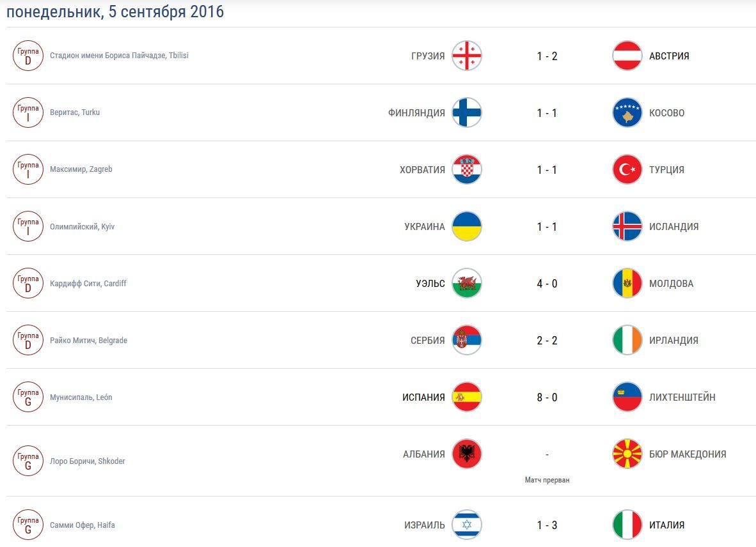The width and height of the screenshot is (756, 547).
Task: Open the 8 - 0 match score
Action: 547,397
